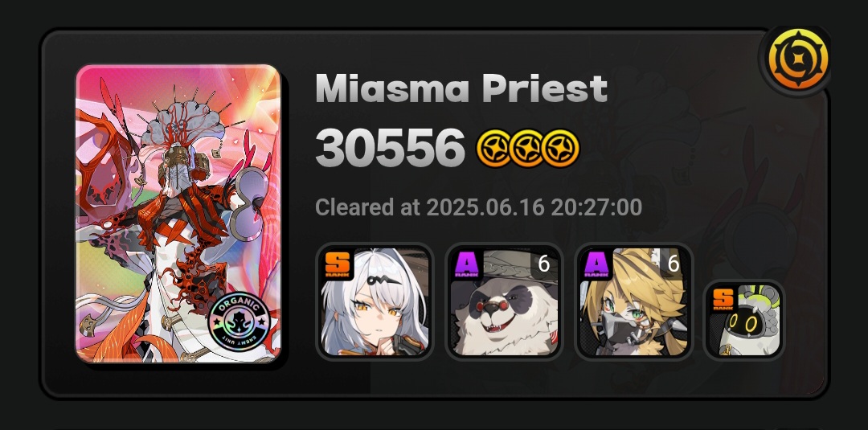The height and width of the screenshot is (430, 868).
Task: Click the A rank badge on panda agent
Action: pyautogui.click(x=468, y=265)
